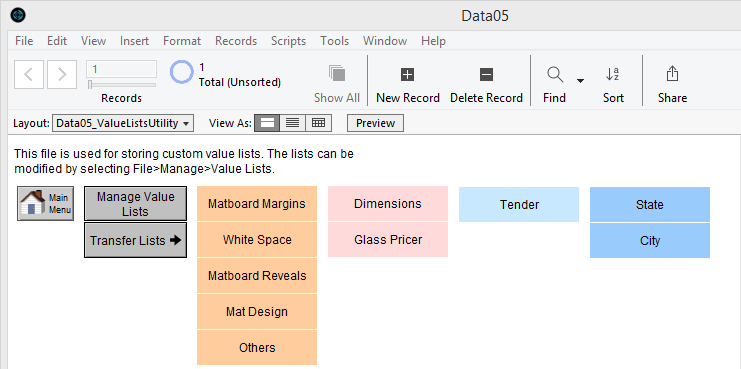Screen dimensions: 741x369
Task: Click the Total (Unsorted) text
Action: (x=240, y=82)
